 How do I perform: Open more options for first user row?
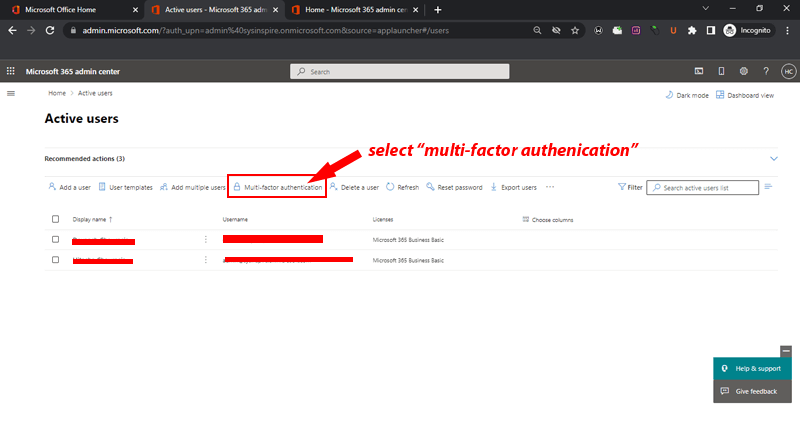click(x=206, y=239)
